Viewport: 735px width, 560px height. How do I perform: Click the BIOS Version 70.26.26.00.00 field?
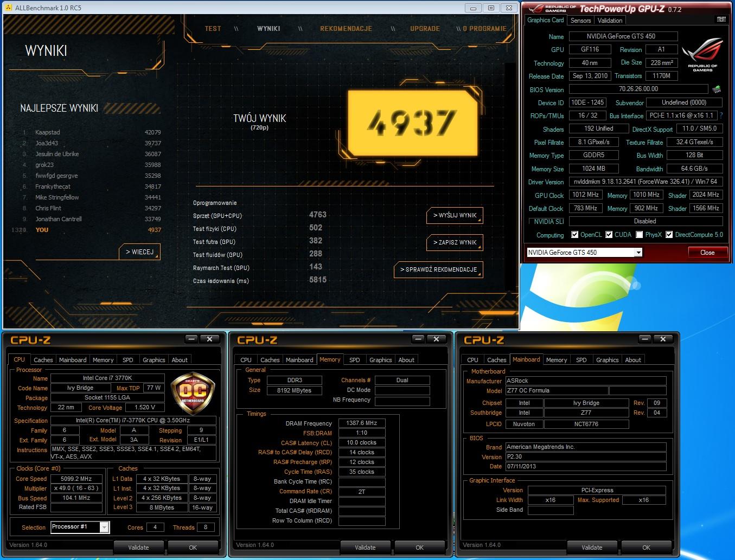(x=638, y=89)
